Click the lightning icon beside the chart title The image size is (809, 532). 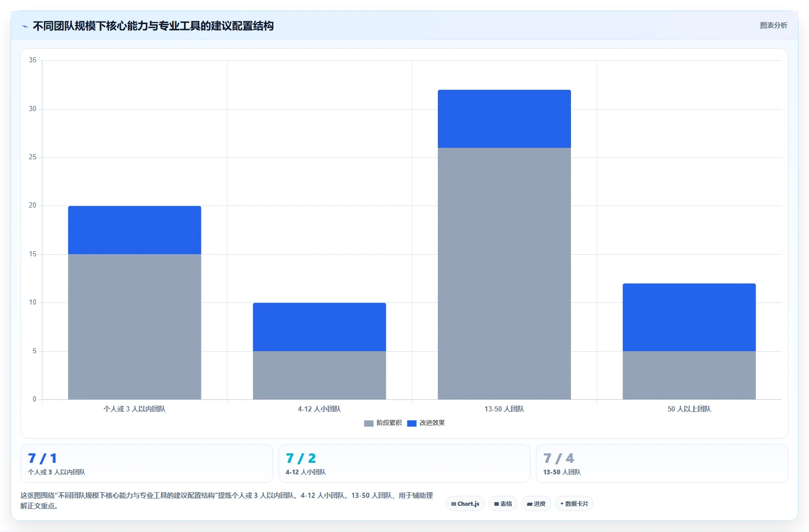coord(25,26)
